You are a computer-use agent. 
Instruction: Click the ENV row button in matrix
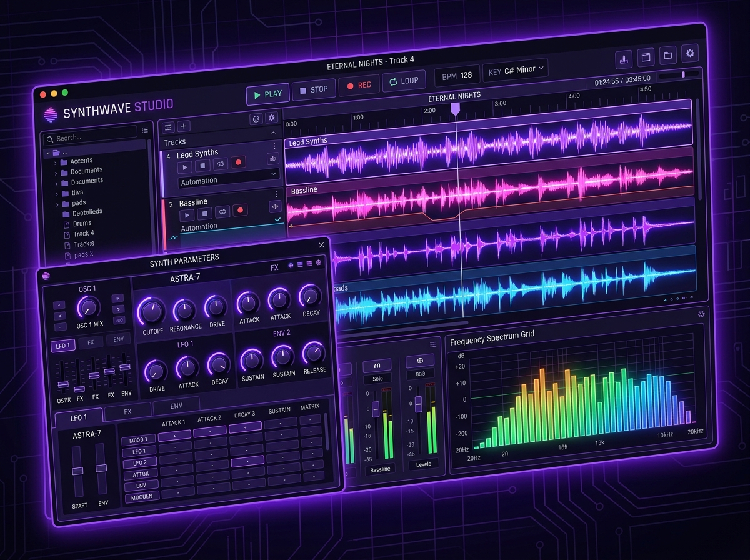(141, 485)
